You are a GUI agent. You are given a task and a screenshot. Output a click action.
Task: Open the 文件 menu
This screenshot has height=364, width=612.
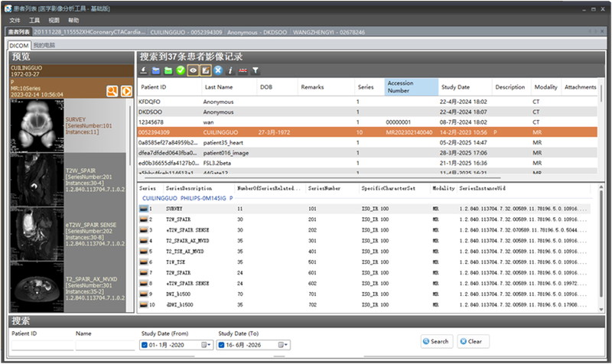coord(15,21)
